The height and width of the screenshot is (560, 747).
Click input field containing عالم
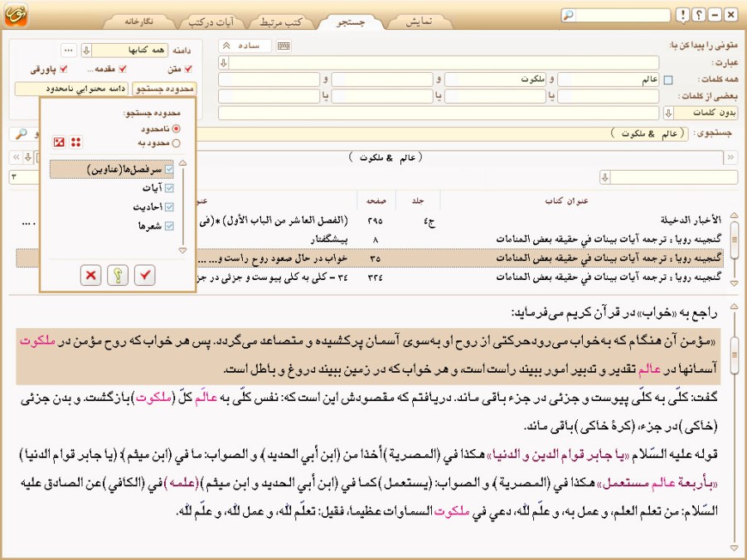click(x=609, y=80)
